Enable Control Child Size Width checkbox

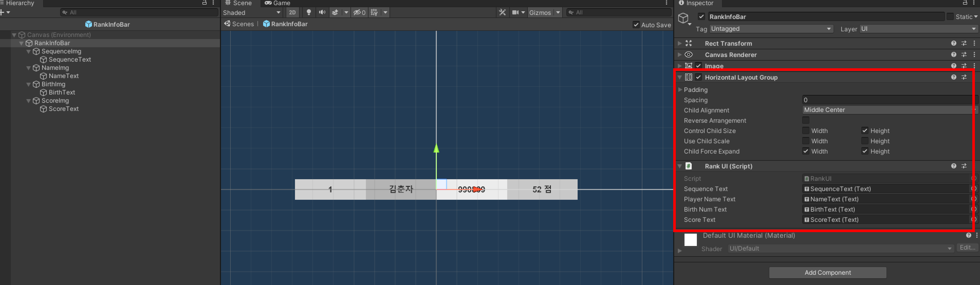806,131
